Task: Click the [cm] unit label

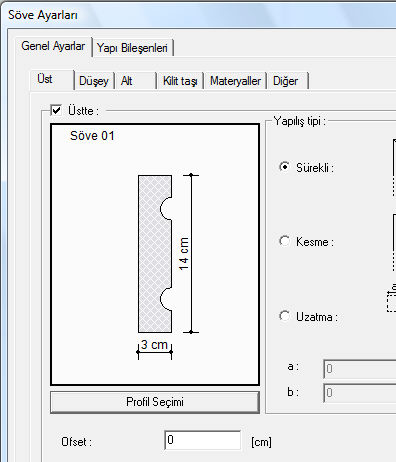Action: [261, 442]
